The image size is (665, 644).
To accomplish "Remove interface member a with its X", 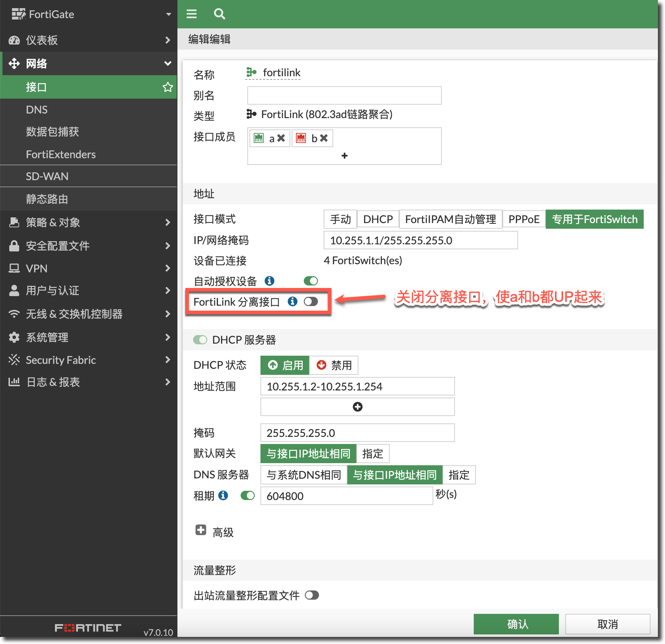I will click(281, 138).
